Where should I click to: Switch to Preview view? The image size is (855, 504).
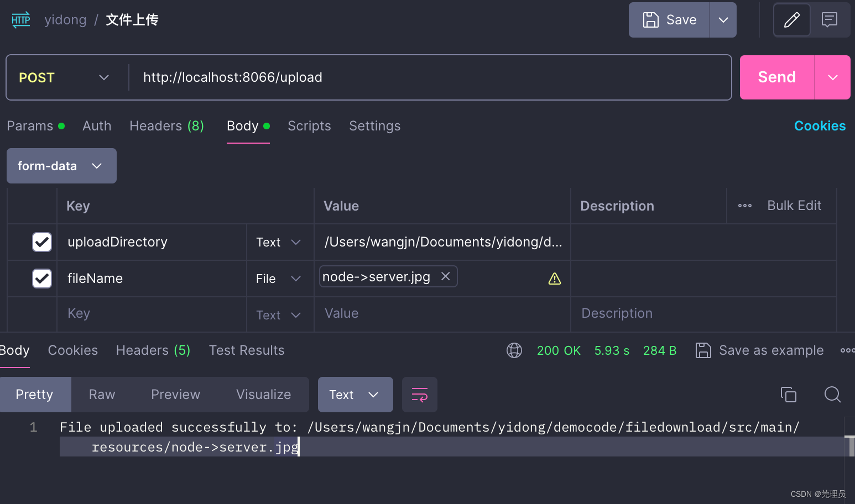176,395
